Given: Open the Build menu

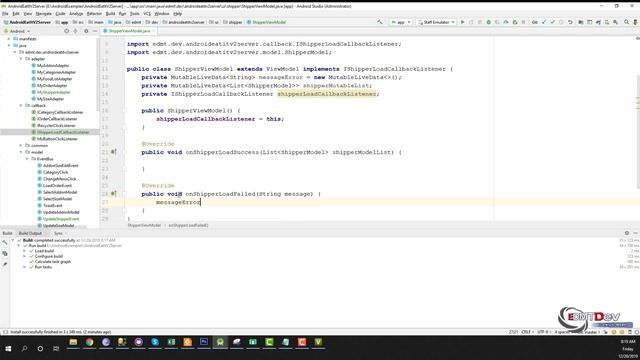Looking at the screenshot, I should click(110, 13).
